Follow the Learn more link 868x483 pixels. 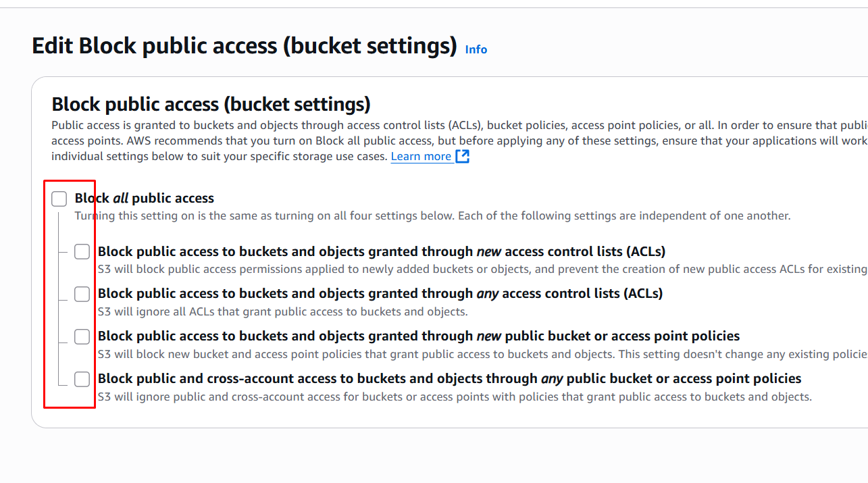point(421,156)
